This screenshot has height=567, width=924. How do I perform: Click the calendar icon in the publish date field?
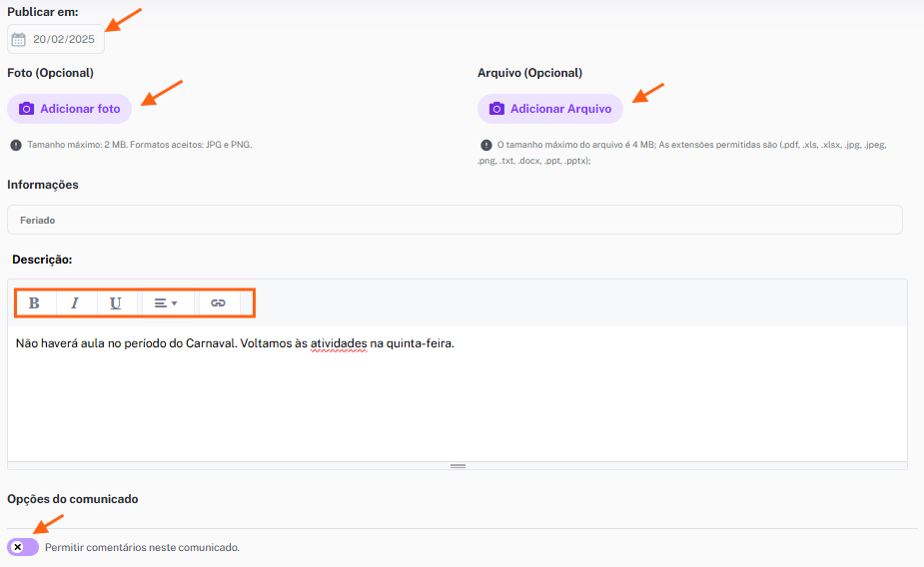(x=19, y=40)
